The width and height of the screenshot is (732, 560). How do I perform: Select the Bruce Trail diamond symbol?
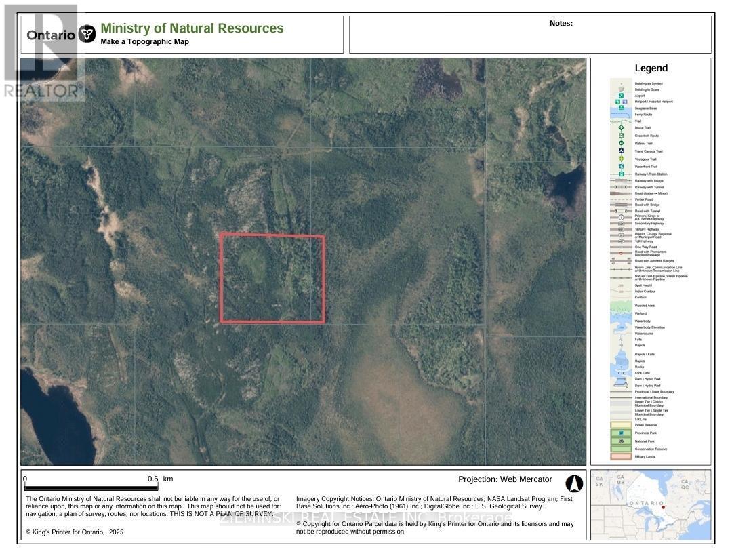click(621, 127)
